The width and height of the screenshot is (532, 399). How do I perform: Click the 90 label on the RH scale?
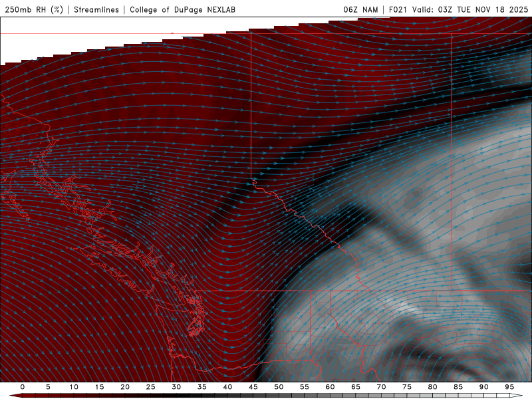click(483, 387)
